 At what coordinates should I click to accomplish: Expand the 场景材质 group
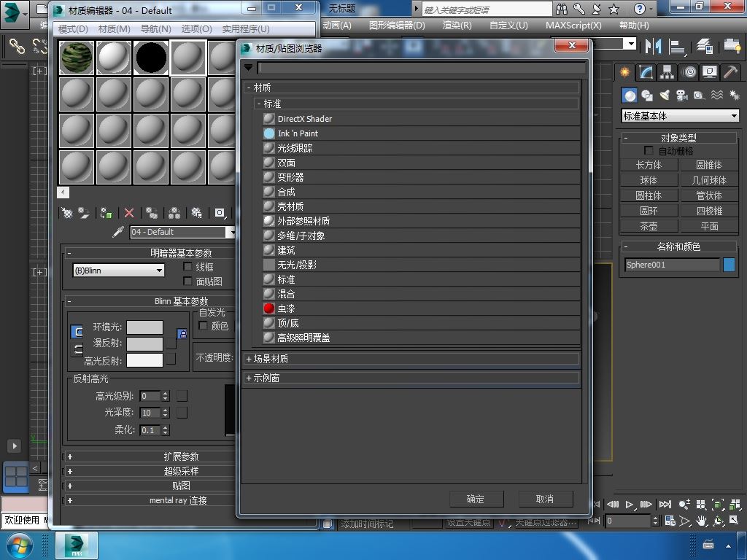pos(249,359)
